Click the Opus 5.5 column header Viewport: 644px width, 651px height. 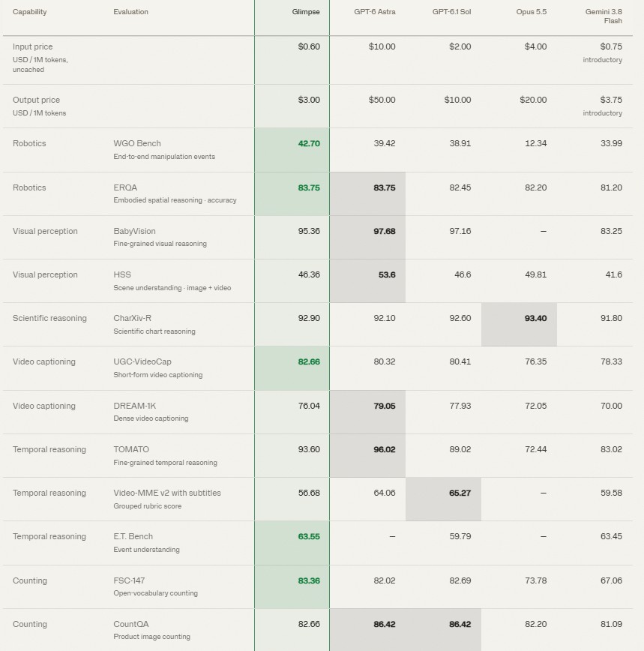point(531,12)
